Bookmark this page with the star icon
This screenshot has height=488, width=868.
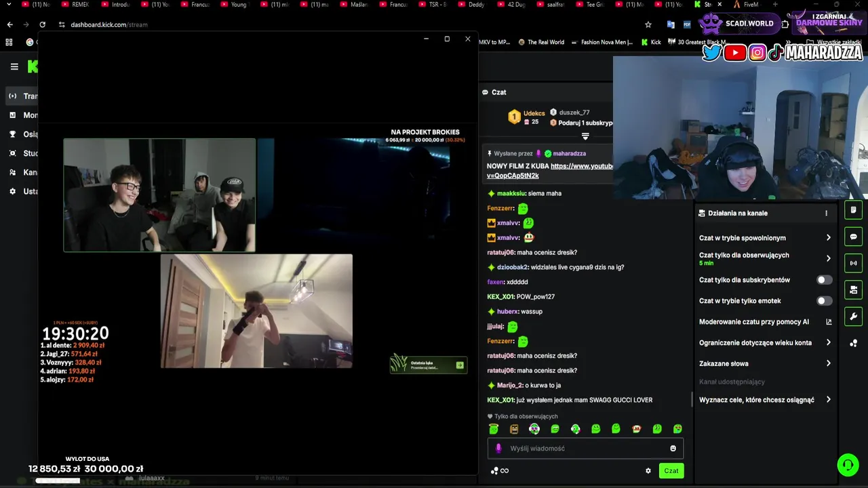tap(648, 24)
